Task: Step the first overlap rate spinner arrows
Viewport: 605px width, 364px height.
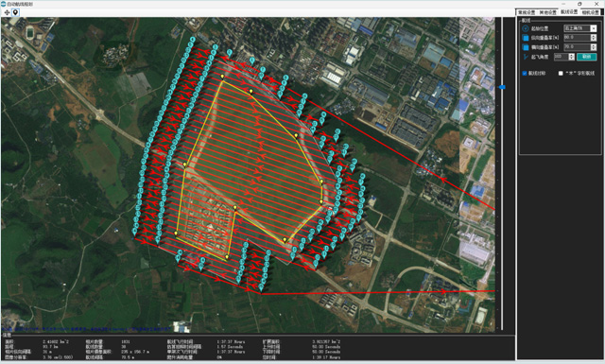Action: [594, 38]
